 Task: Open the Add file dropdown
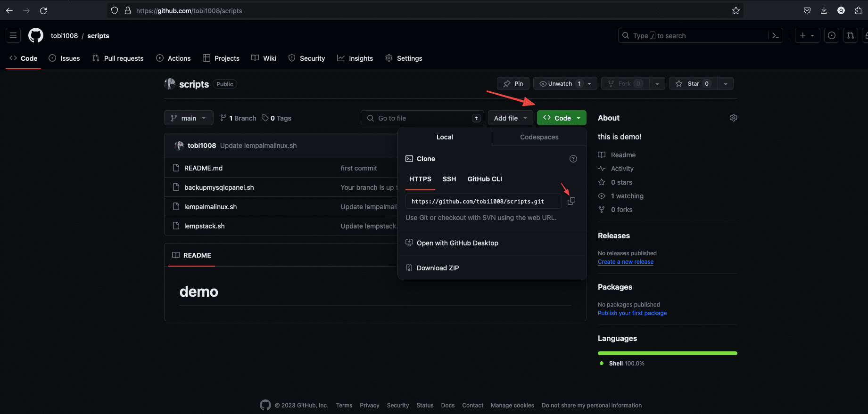pyautogui.click(x=510, y=118)
